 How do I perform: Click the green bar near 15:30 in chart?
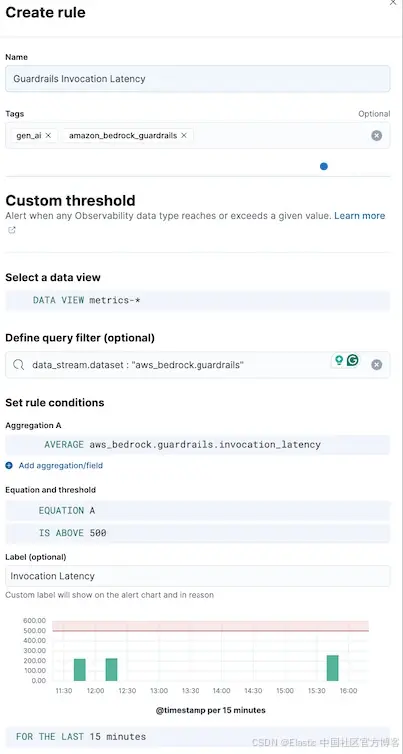click(332, 668)
